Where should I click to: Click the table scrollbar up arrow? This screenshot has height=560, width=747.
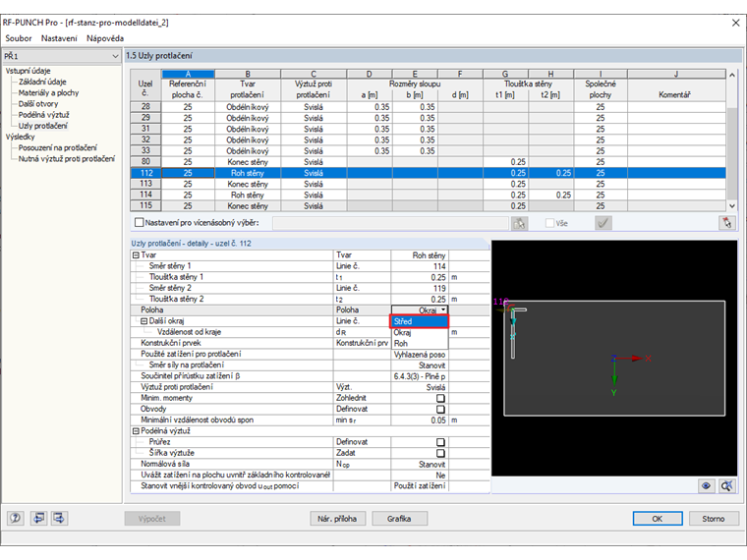[732, 75]
